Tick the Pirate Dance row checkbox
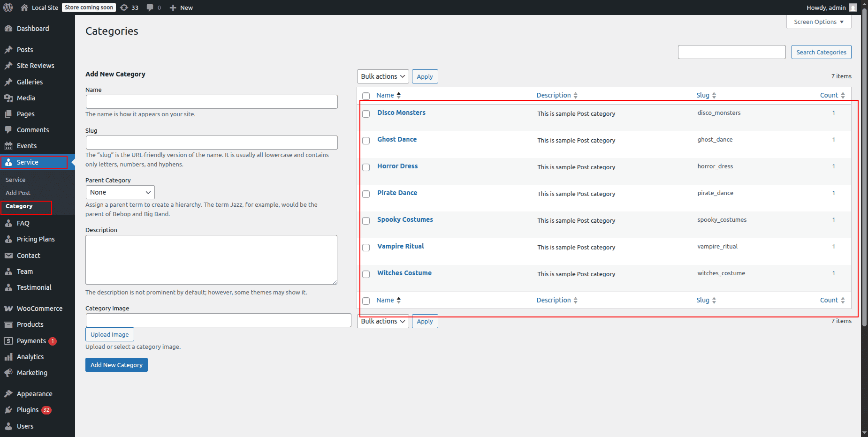This screenshot has height=437, width=868. tap(366, 194)
